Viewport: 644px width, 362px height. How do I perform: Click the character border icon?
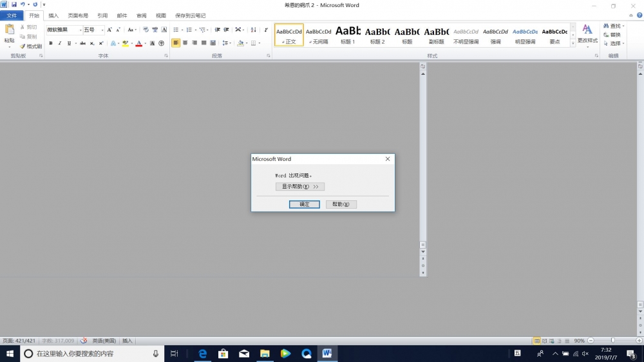pyautogui.click(x=164, y=30)
